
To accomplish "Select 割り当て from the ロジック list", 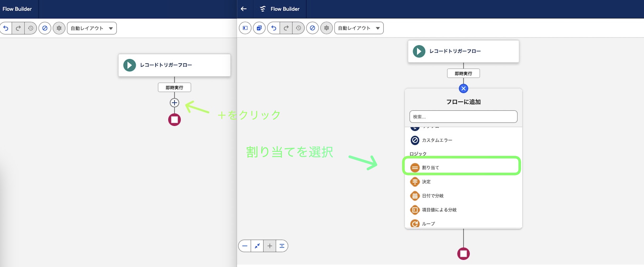I will [463, 167].
